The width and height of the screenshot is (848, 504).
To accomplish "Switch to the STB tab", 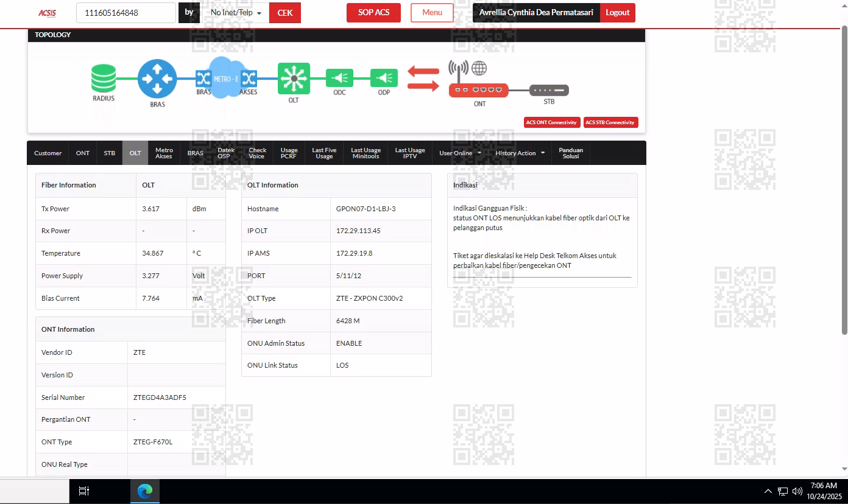I will pos(109,153).
